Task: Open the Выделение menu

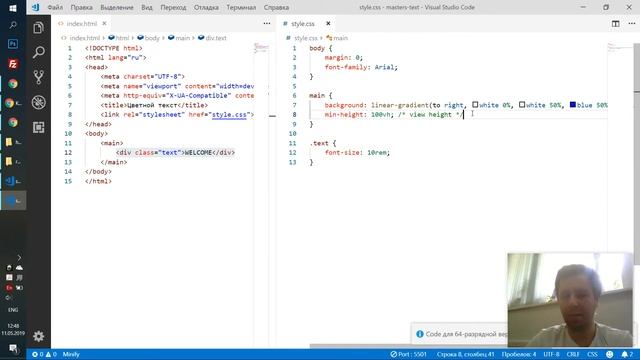Action: pos(117,7)
